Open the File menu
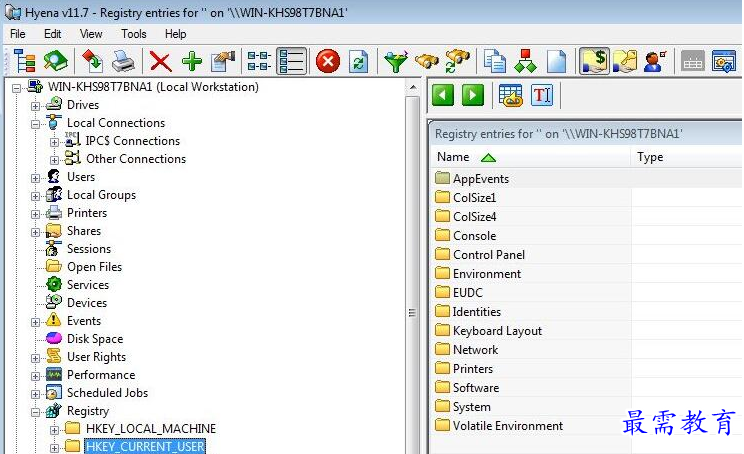This screenshot has height=454, width=744. click(18, 34)
